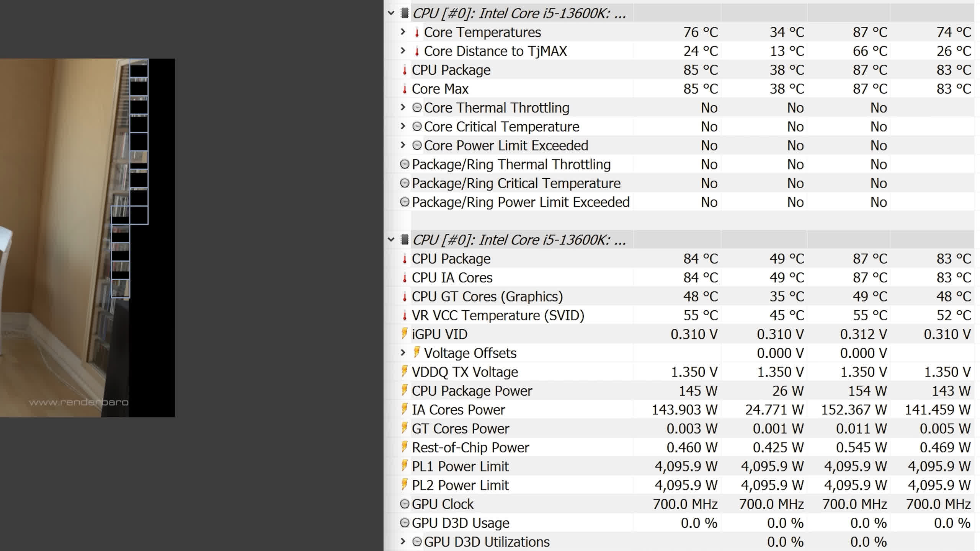This screenshot has height=551, width=980.
Task: Click the clock icon beside GPU D3D Usage
Action: click(405, 523)
